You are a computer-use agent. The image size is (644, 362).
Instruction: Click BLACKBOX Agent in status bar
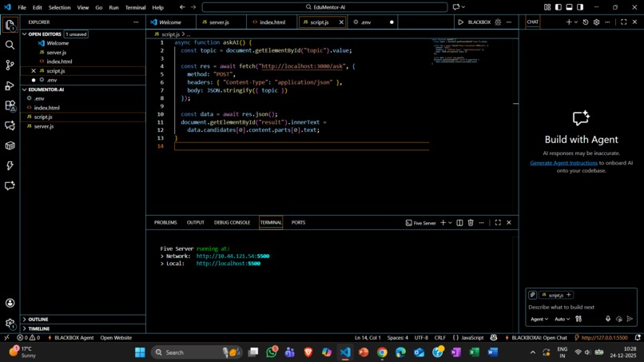[x=71, y=338]
